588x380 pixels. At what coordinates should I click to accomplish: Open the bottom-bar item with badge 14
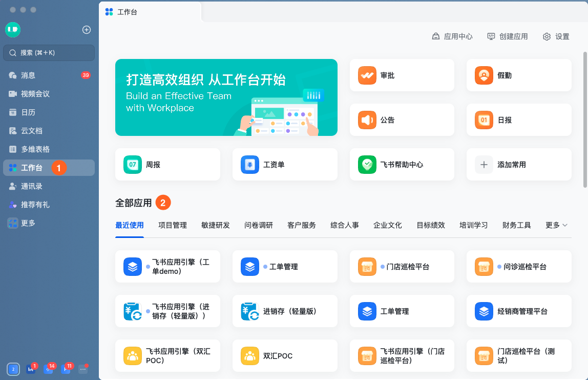coord(48,369)
